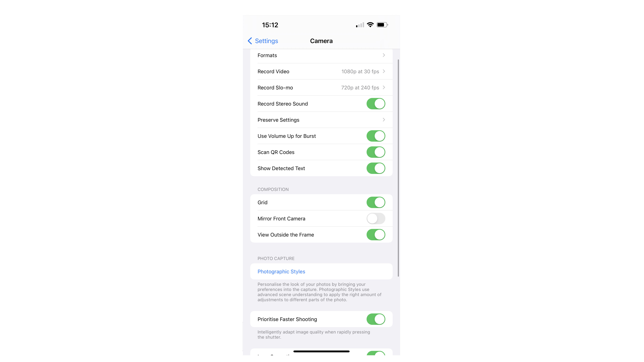Tap the Record Video chevron arrow

point(384,71)
